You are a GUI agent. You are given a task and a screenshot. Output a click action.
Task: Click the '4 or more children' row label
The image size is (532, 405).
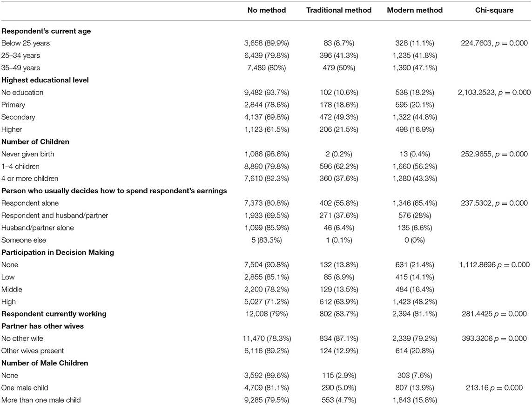pos(30,179)
